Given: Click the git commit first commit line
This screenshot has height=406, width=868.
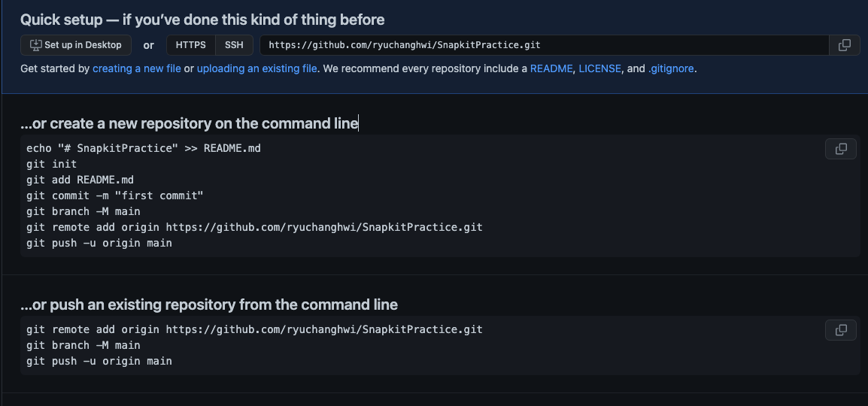Looking at the screenshot, I should 115,195.
